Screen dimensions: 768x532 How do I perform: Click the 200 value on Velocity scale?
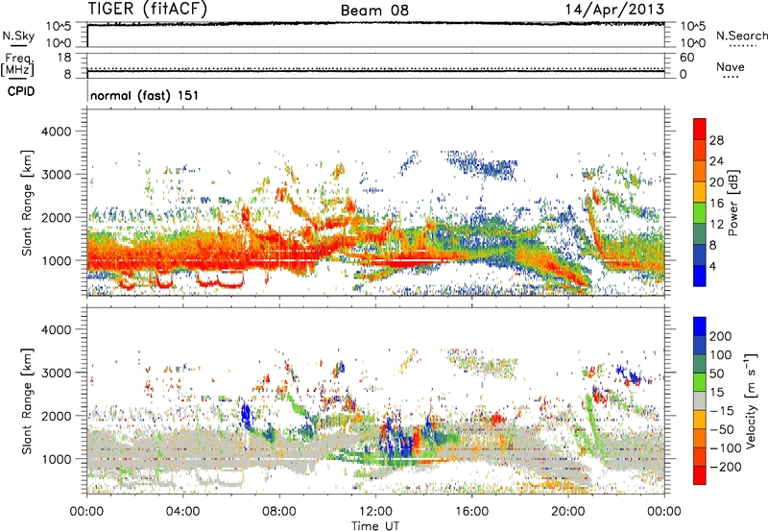(x=721, y=336)
